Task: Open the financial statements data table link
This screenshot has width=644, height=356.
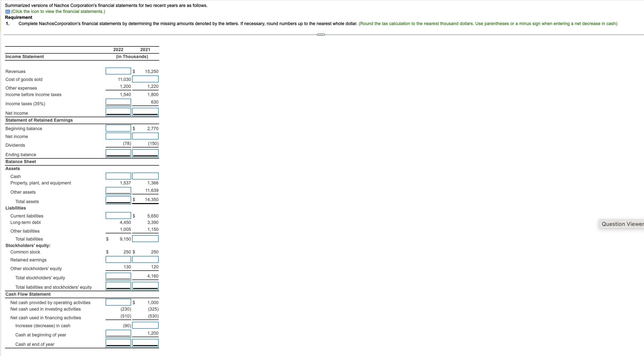Action: [x=58, y=11]
